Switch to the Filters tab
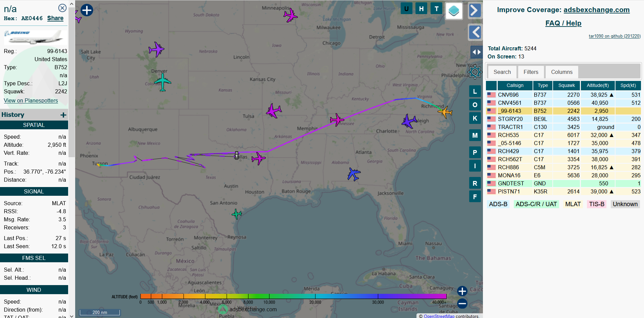 coord(531,72)
